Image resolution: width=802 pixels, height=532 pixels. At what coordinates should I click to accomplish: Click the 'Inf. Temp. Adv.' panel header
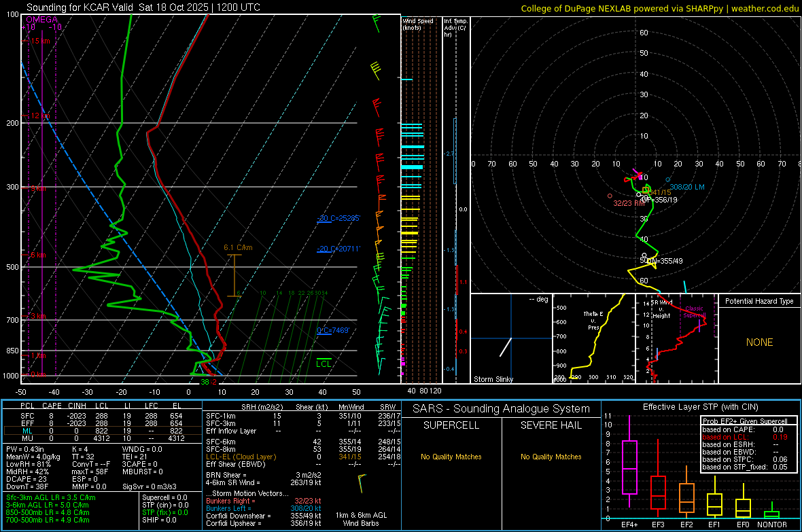pyautogui.click(x=455, y=28)
